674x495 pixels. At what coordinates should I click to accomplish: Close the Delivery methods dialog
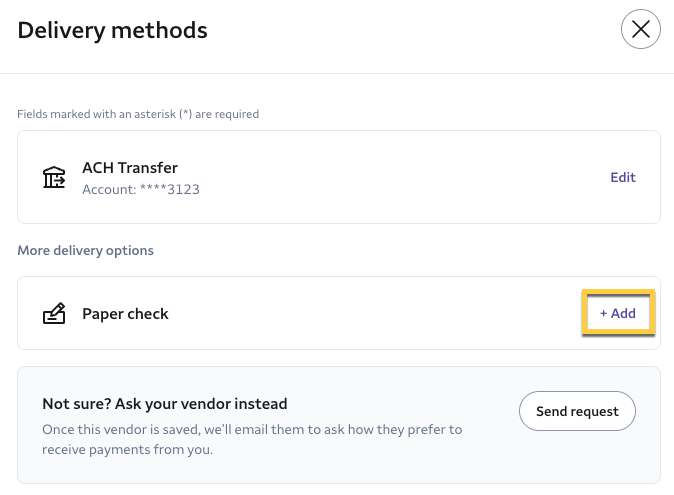coord(641,29)
